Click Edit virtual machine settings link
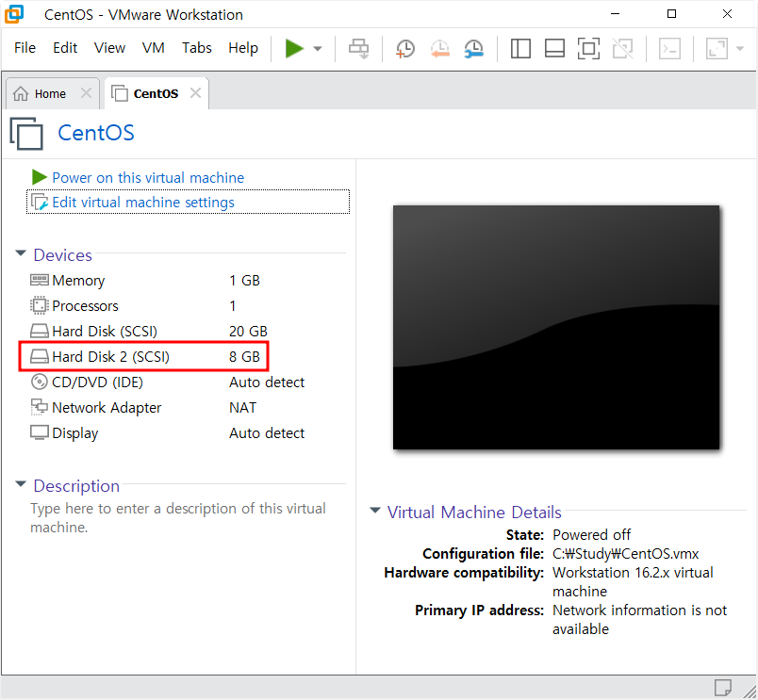758x700 pixels. (143, 202)
